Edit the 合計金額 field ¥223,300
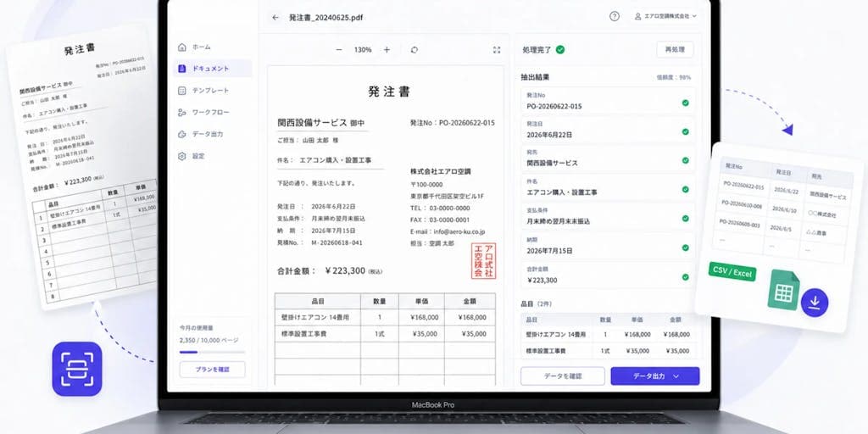Viewport: 868px width, 434px height. pyautogui.click(x=608, y=275)
